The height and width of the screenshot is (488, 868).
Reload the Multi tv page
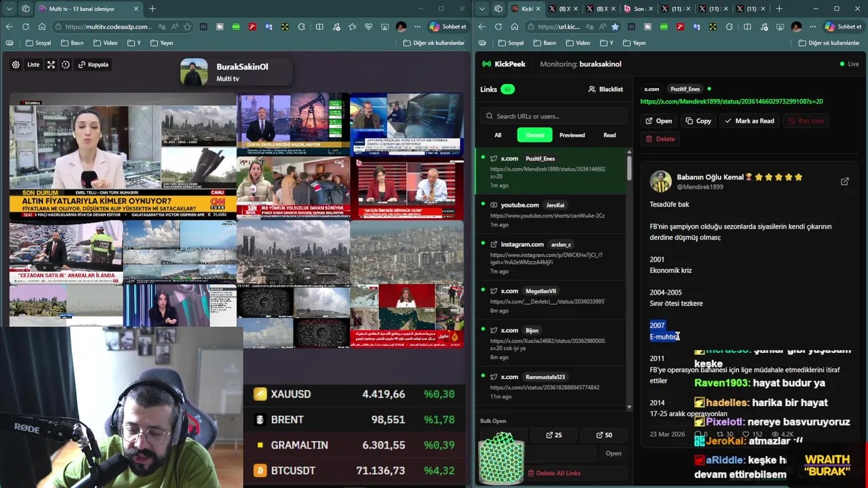click(x=25, y=26)
